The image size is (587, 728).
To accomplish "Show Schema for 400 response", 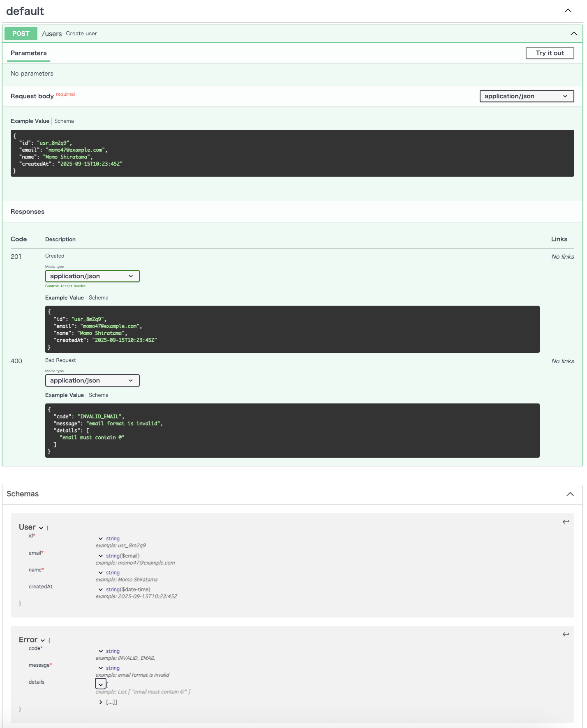I will 99,395.
